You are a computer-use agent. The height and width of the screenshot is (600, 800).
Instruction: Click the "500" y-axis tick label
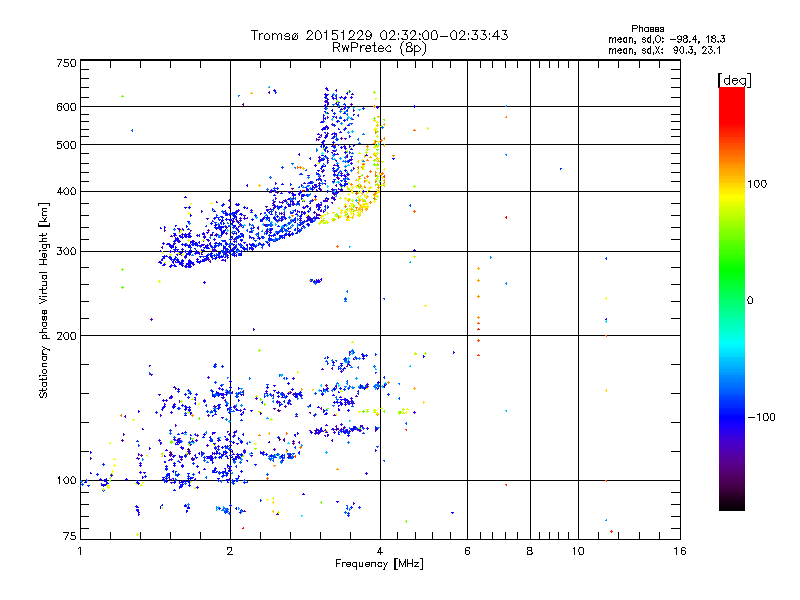click(66, 145)
